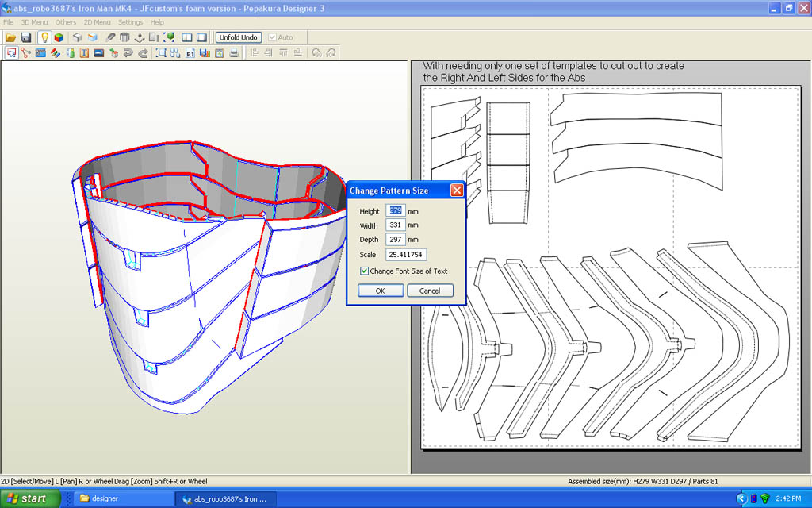Click abs_robo3687's Iron taskbar button
This screenshot has width=812, height=508.
224,498
